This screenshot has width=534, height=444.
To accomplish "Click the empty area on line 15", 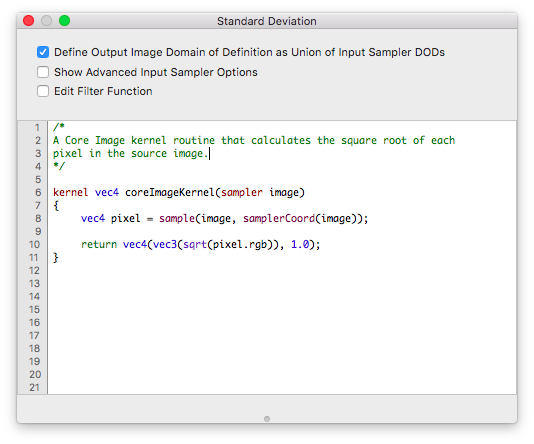I will (282, 310).
